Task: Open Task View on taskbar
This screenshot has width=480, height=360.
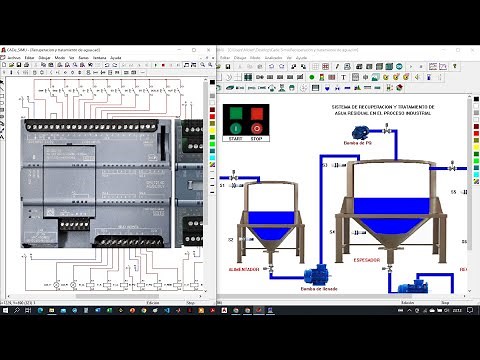Action: [x=28, y=310]
